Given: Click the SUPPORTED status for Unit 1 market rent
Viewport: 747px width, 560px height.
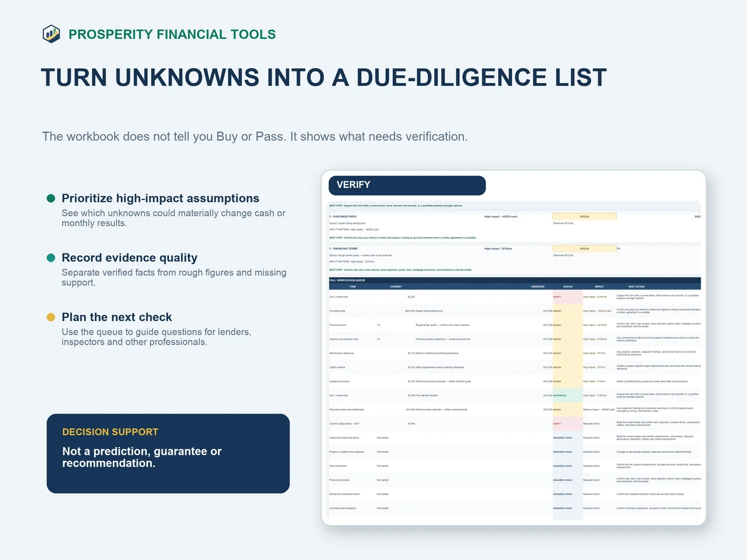Looking at the screenshot, I should click(568, 396).
